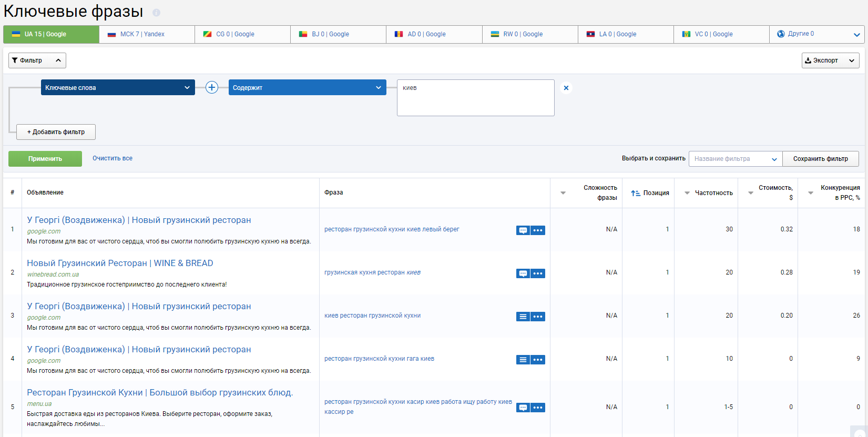Open У Георгі ad in row 4
The image size is (868, 437).
139,350
